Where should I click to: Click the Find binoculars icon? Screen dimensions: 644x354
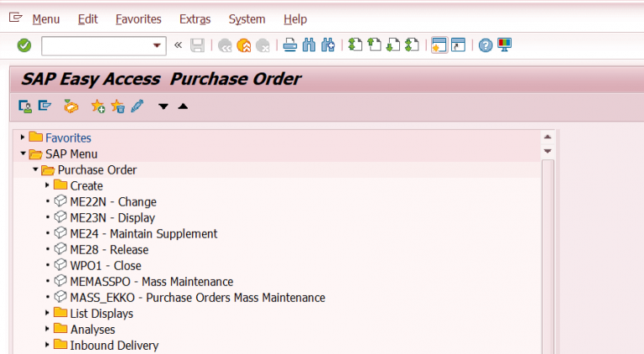pos(309,45)
